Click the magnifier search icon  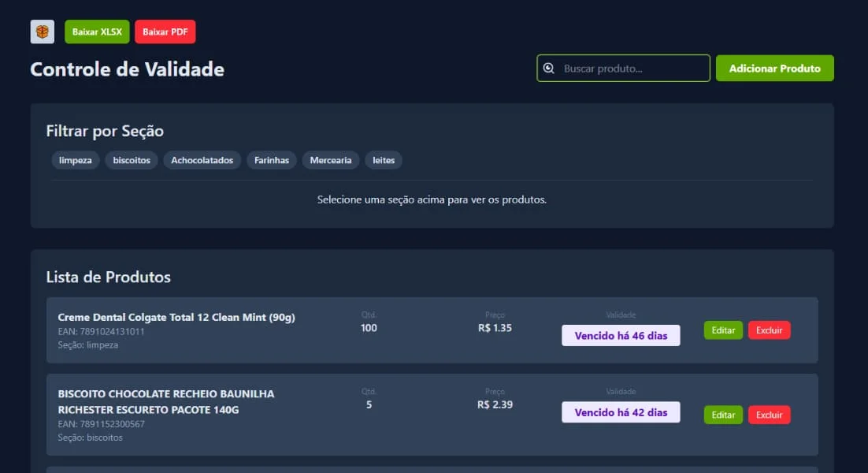549,69
